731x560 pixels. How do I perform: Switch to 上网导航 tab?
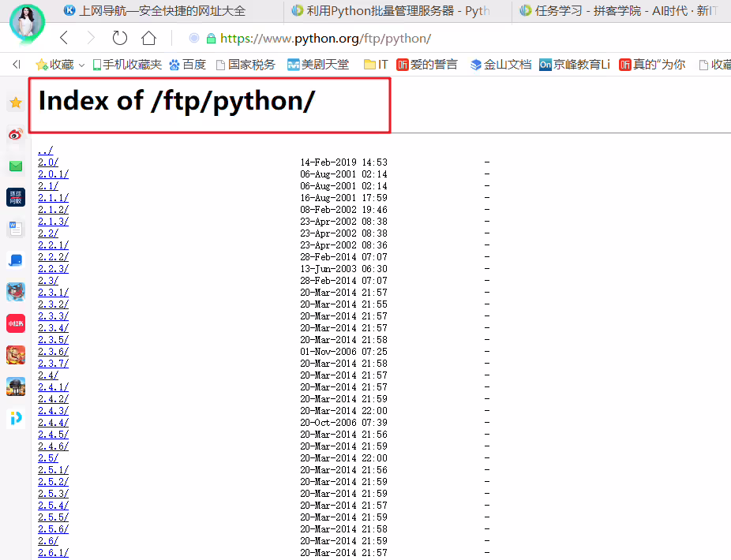click(154, 11)
